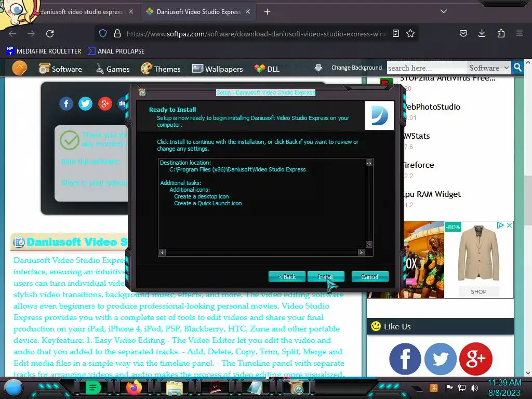The image size is (532, 399).
Task: Go forward in Firefox
Action: pos(31,34)
